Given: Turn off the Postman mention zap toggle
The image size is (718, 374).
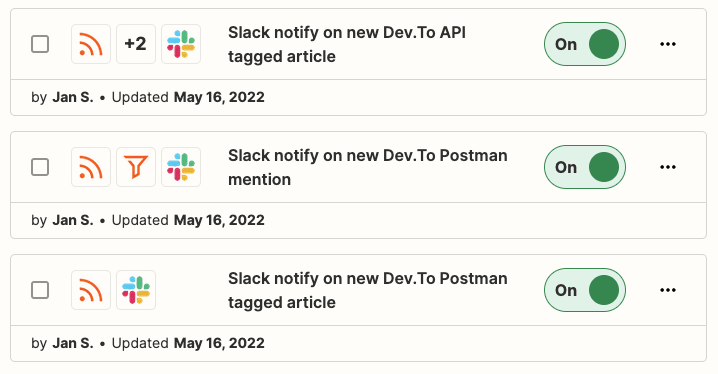Looking at the screenshot, I should 585,167.
